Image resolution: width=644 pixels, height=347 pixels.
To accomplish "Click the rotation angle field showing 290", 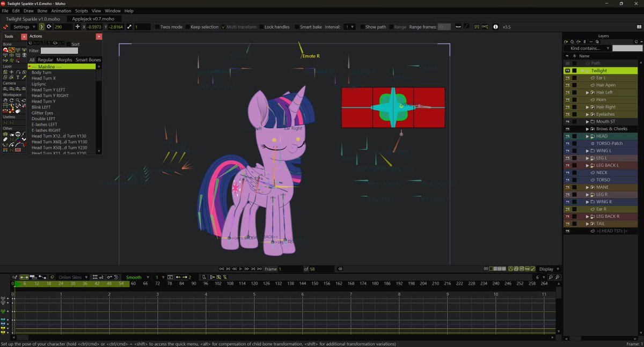I will (x=63, y=27).
